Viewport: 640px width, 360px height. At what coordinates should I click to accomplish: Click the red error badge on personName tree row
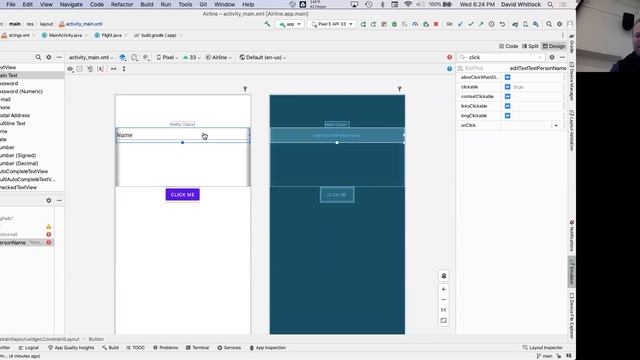[49, 242]
